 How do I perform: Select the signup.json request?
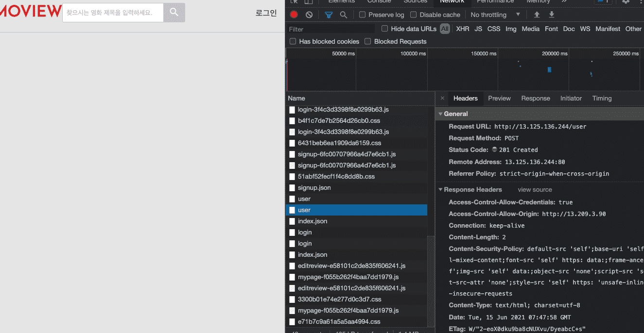tap(314, 188)
